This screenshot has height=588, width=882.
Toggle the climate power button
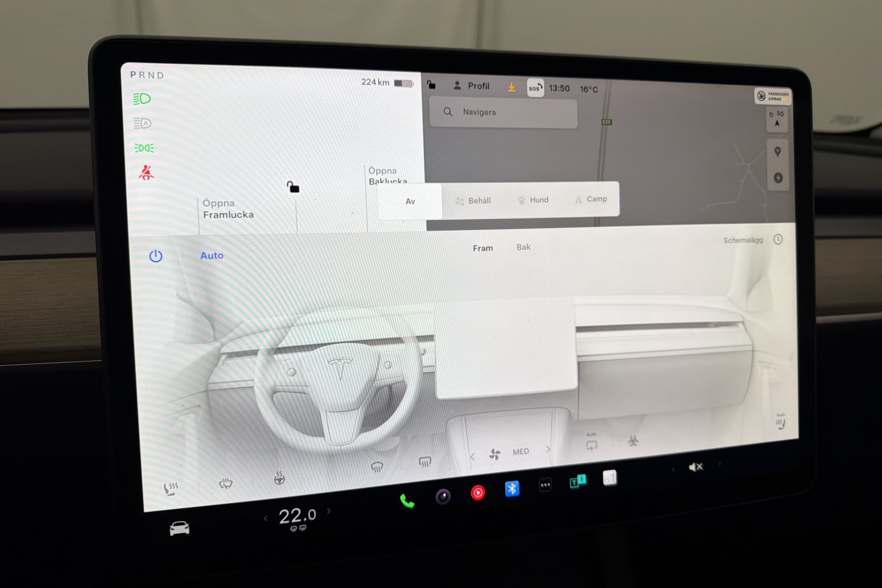[156, 256]
